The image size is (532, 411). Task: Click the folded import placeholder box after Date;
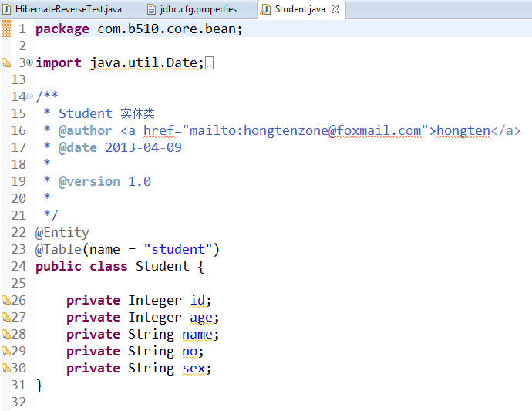[x=210, y=63]
